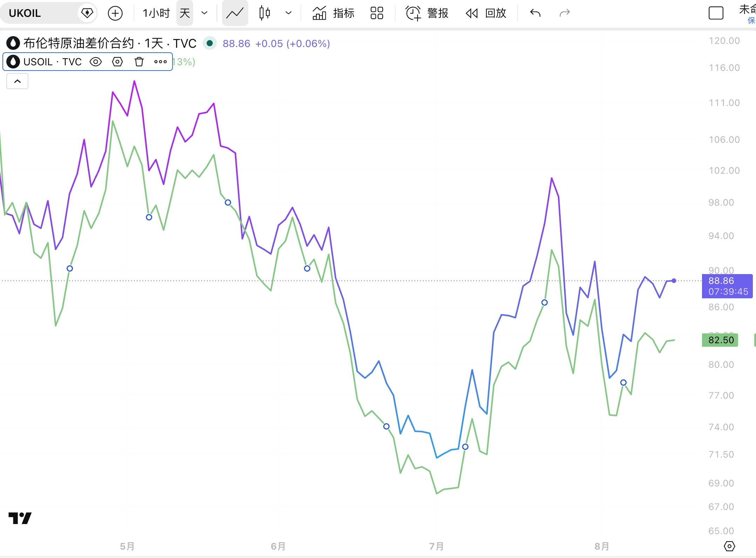The image size is (756, 558).
Task: Create an alert with 警报 button
Action: point(427,13)
